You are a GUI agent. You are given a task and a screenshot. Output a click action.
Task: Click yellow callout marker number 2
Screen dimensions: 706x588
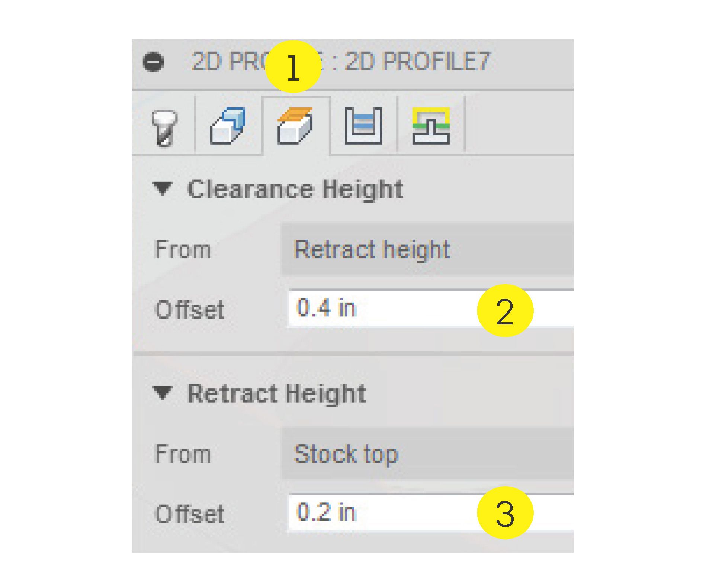pyautogui.click(x=505, y=311)
